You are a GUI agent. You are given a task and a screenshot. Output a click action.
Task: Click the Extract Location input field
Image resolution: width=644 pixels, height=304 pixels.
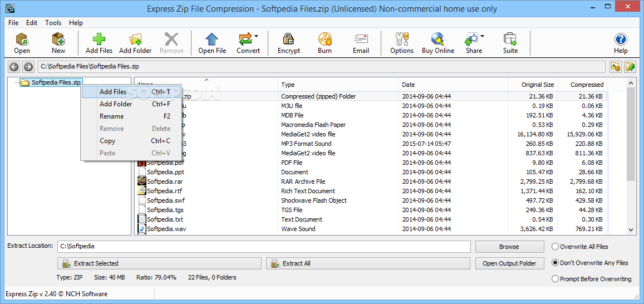264,247
